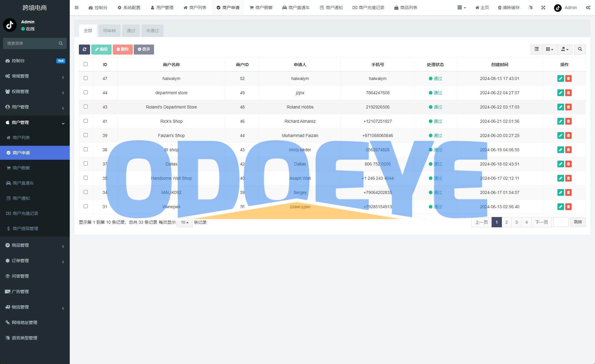
Task: Delete the Dallas application row
Action: [x=568, y=164]
